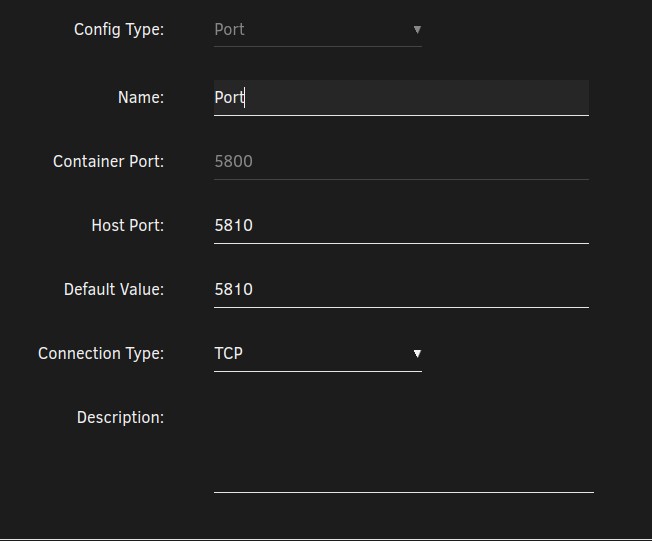Click the underline beneath Connection Type dropdown

(x=318, y=371)
